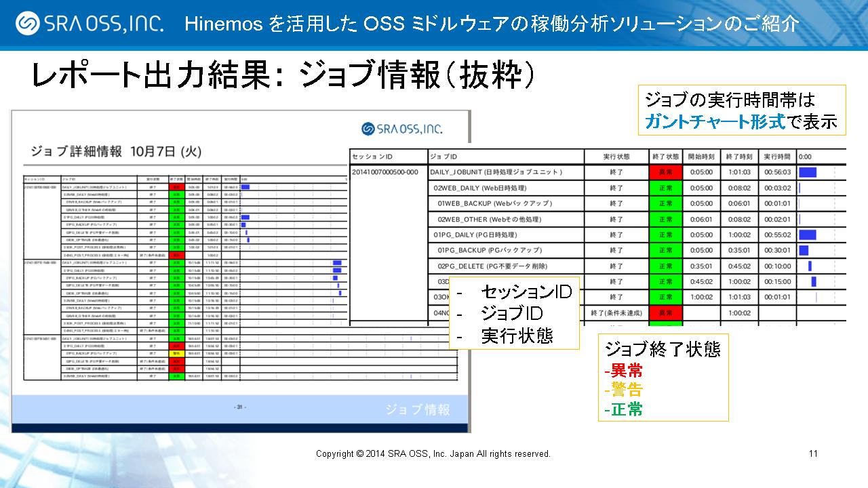The image size is (868, 488).
Task: Click the callout text ジョブの実行時間帯は
Action: click(x=730, y=100)
